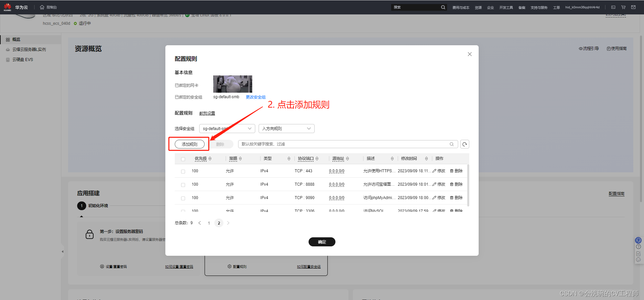Click the refresh icon beside the rule search
Screen dimensions: 644x300
[465, 144]
